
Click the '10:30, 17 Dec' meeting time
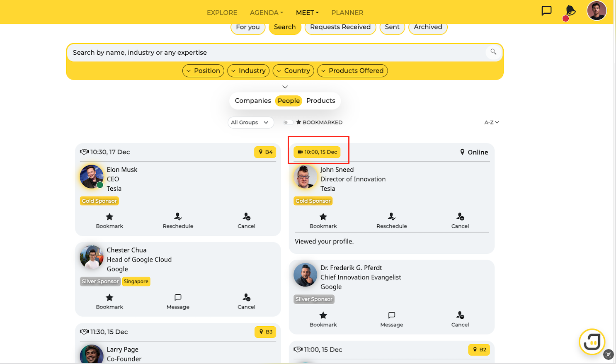[110, 152]
